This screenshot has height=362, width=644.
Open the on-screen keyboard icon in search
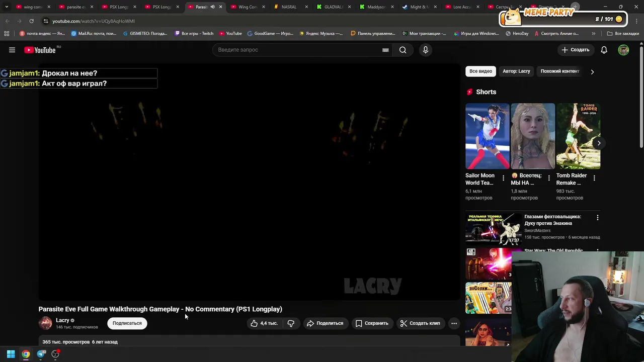pos(385,50)
